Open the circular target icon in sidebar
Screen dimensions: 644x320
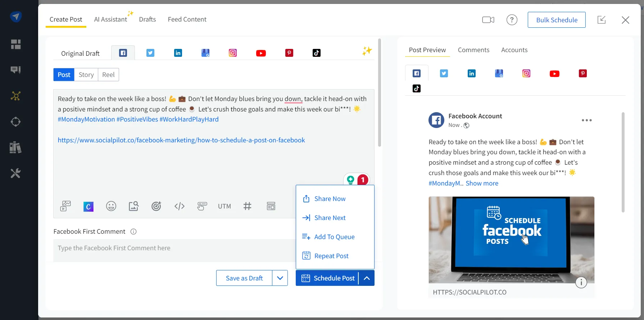pos(15,122)
